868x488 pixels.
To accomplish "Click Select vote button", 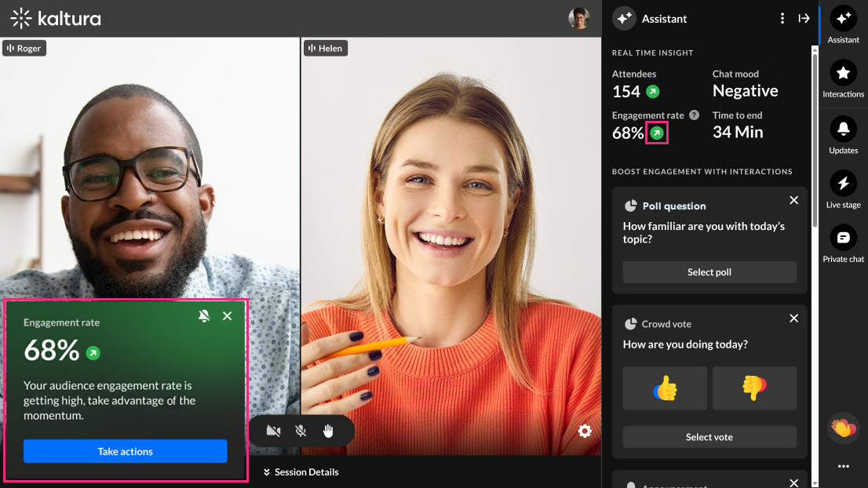I will point(709,437).
